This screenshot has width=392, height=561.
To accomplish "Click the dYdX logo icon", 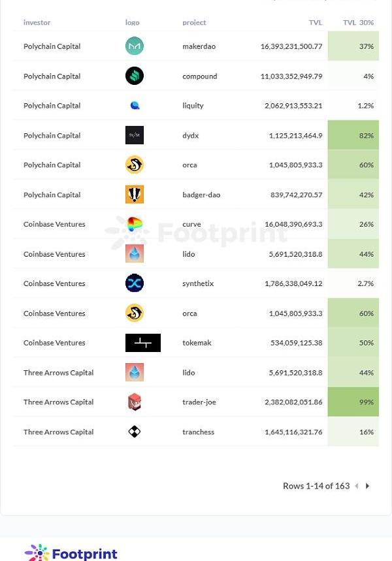I will pos(135,135).
